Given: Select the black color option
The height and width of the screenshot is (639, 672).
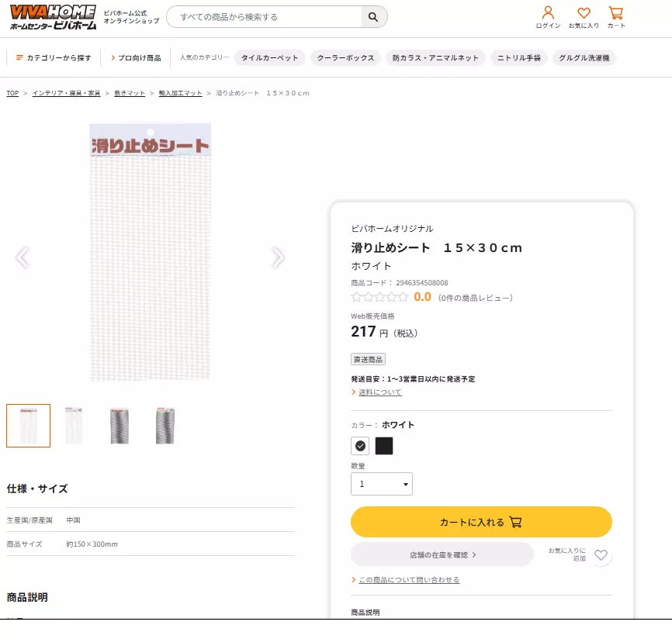Looking at the screenshot, I should 383,446.
